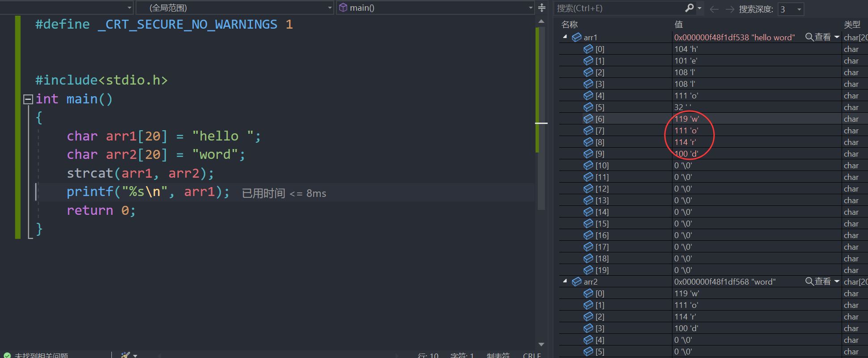The image size is (868, 358).
Task: Click the icon of arr1 element [0]
Action: pos(588,49)
